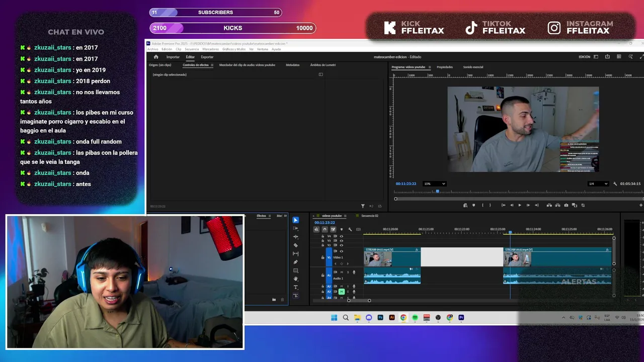This screenshot has width=644, height=362.
Task: Click the Mark In button in Program monitor
Action: (x=482, y=205)
